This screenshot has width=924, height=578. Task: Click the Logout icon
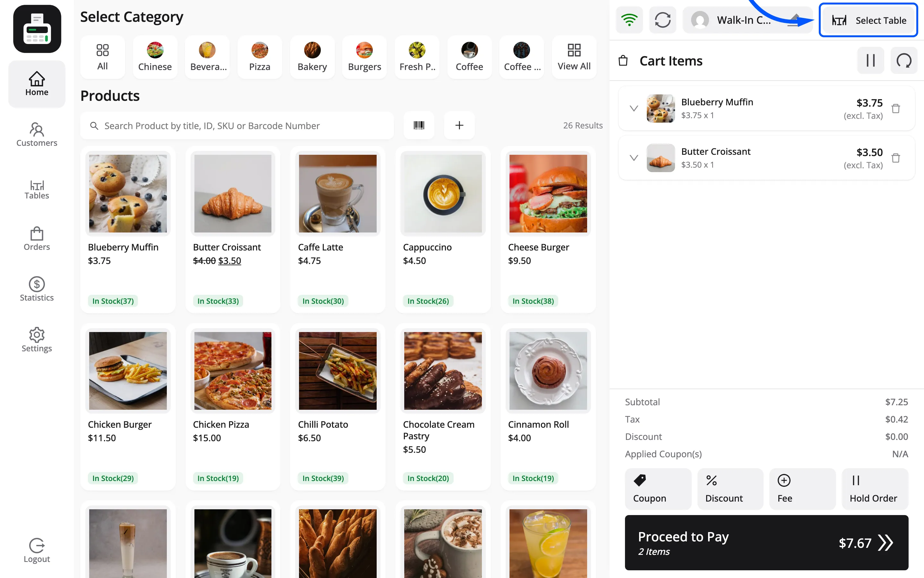point(37,546)
